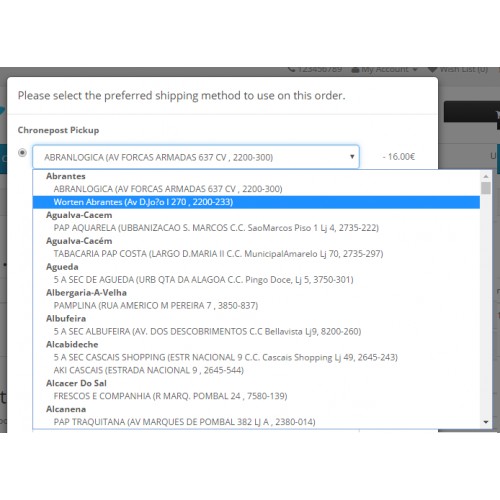Select PAP AQUARELA pickup point
The height and width of the screenshot is (500, 500).
pos(256,228)
